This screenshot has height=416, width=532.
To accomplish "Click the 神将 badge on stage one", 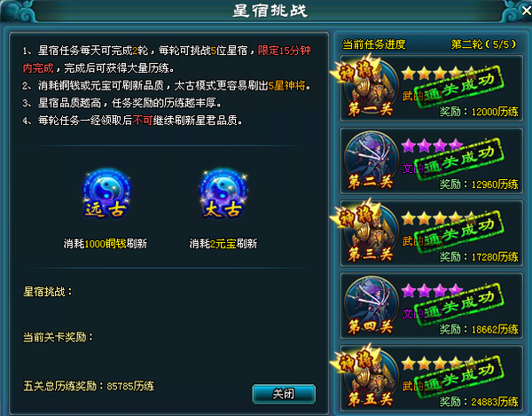I will click(354, 70).
